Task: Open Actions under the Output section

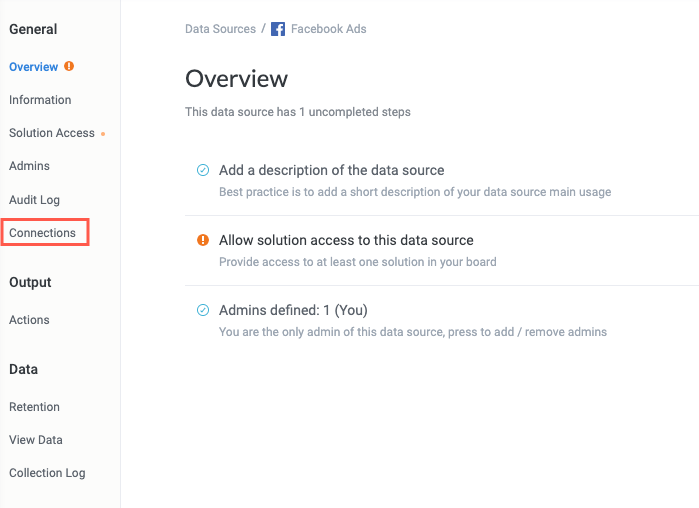Action: point(29,320)
